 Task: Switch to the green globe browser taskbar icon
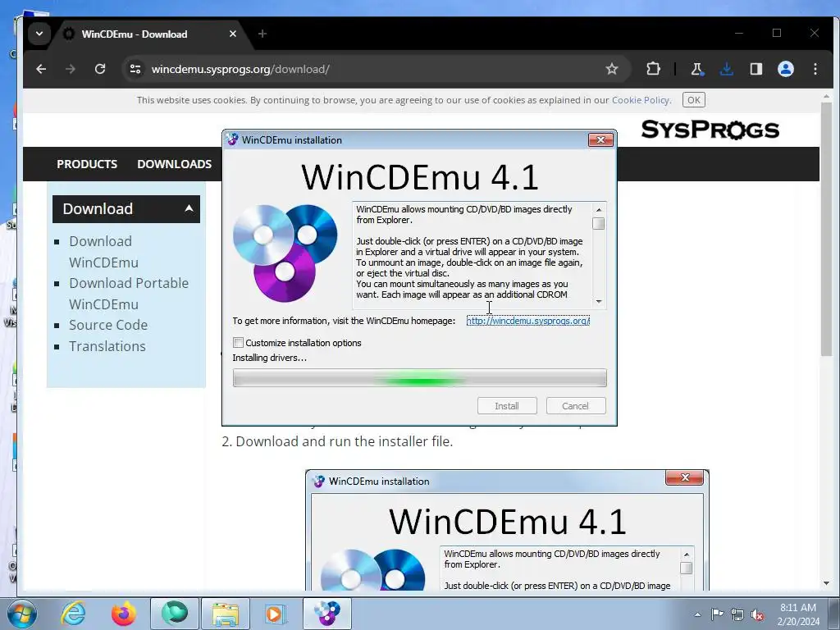coord(175,614)
